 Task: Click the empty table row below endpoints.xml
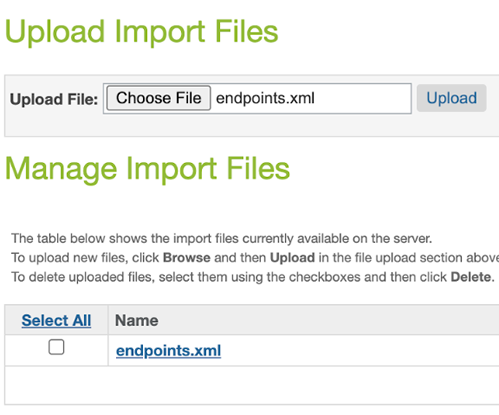[252, 385]
